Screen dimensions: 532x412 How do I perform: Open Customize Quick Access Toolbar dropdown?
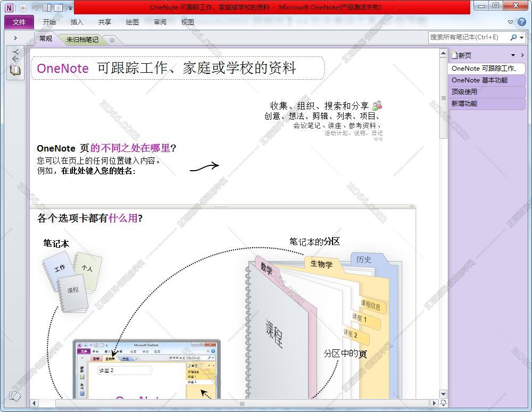pos(70,8)
